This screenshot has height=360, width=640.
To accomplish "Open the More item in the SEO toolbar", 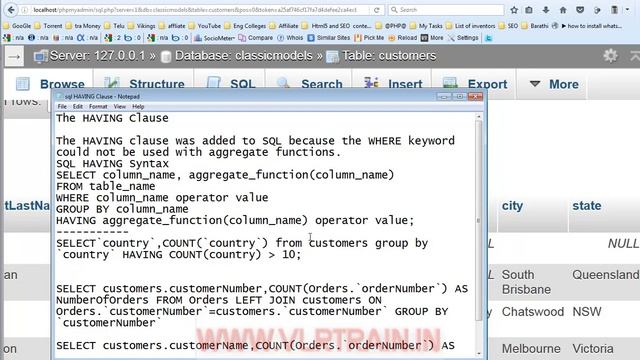I will point(432,38).
